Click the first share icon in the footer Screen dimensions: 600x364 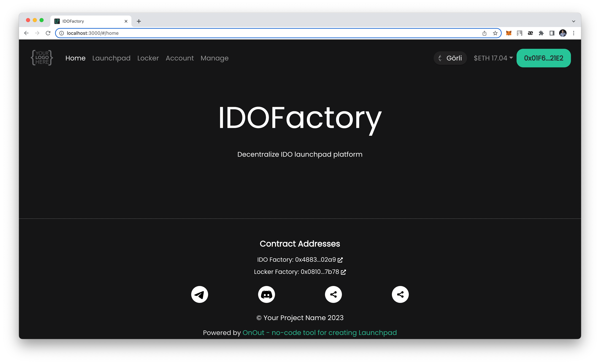[x=333, y=294]
